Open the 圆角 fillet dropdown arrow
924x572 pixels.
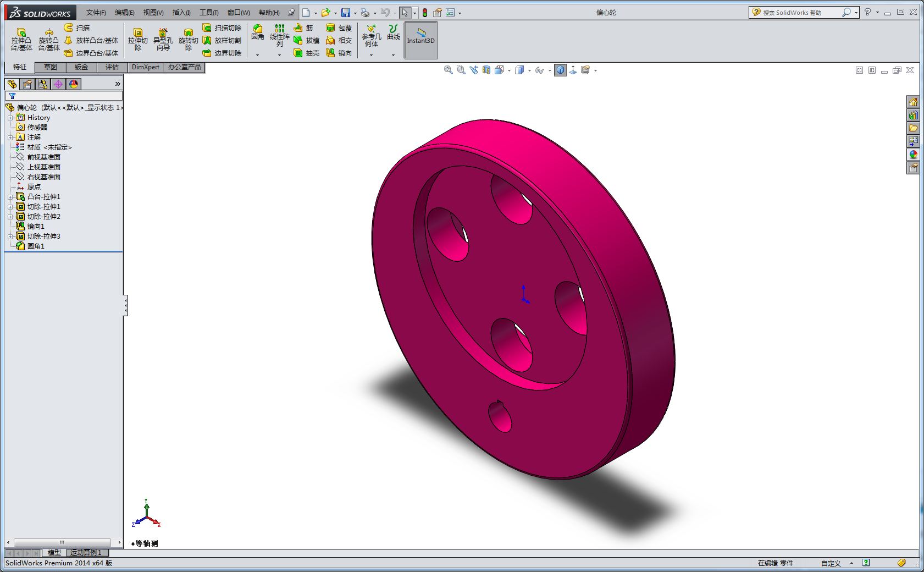[x=257, y=55]
